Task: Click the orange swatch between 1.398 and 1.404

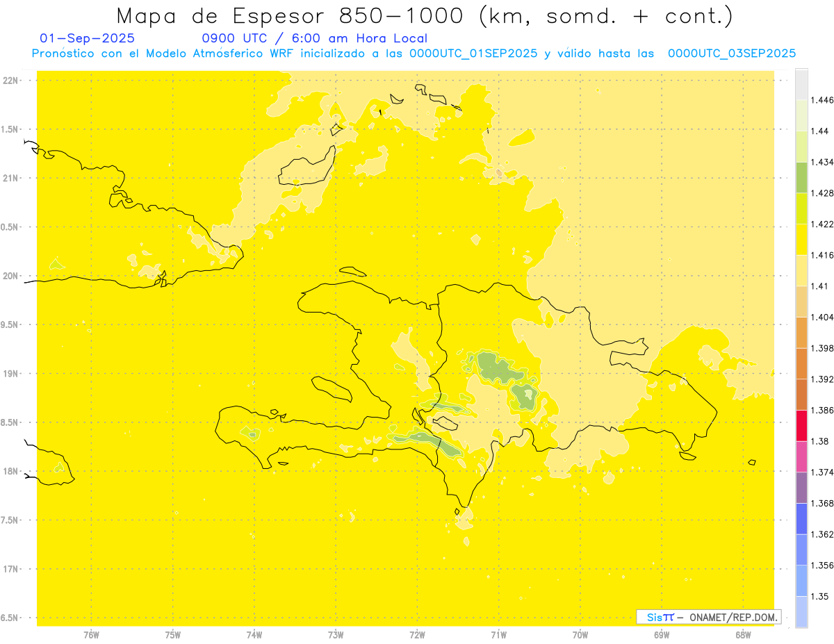Action: 801,332
